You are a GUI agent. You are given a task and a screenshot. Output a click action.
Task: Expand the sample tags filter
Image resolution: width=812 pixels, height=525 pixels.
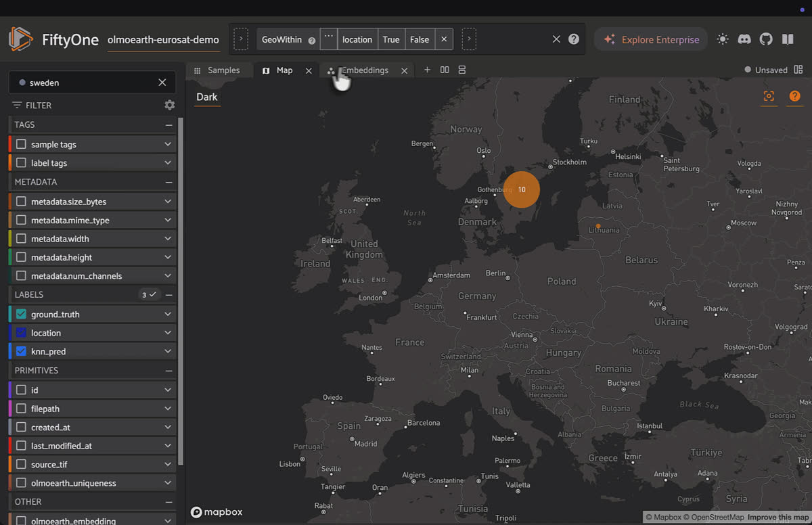[x=168, y=144]
